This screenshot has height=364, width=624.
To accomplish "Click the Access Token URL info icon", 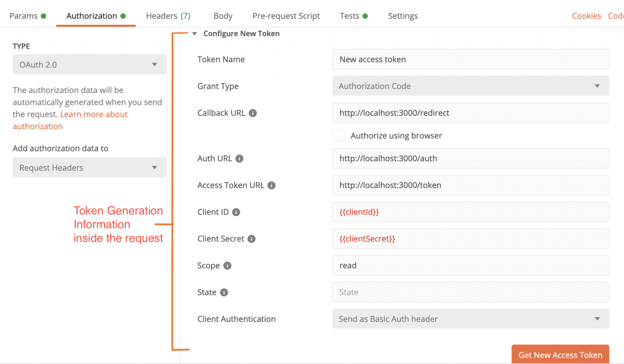I will [x=271, y=185].
